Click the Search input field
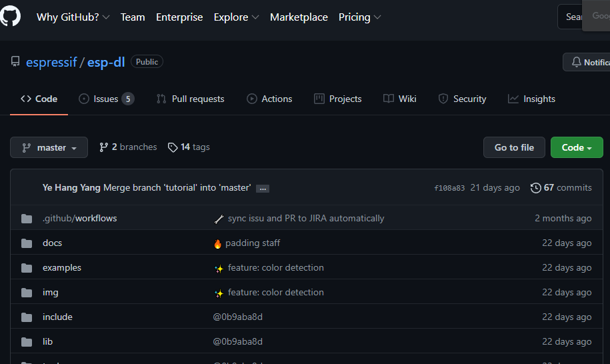Screen dimensions: 610x364 [570, 17]
